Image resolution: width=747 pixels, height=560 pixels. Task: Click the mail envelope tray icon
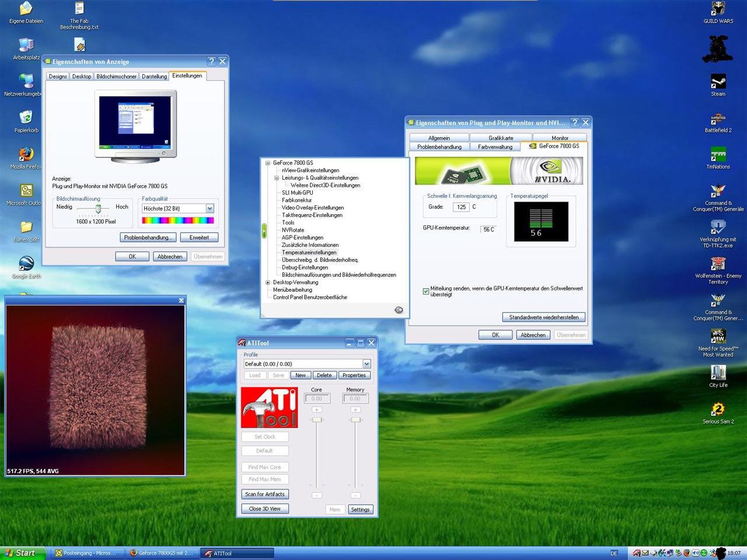click(x=645, y=553)
